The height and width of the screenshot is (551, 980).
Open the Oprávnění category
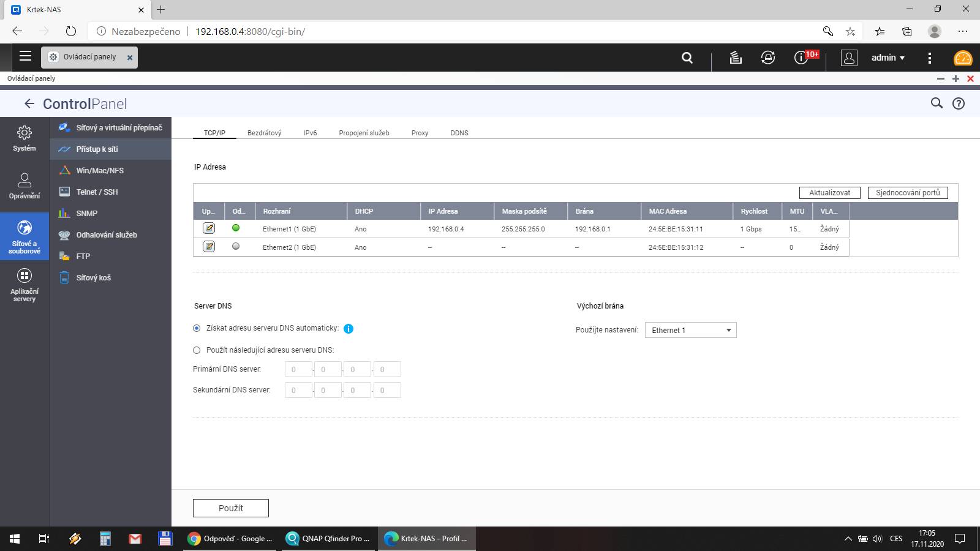tap(24, 186)
